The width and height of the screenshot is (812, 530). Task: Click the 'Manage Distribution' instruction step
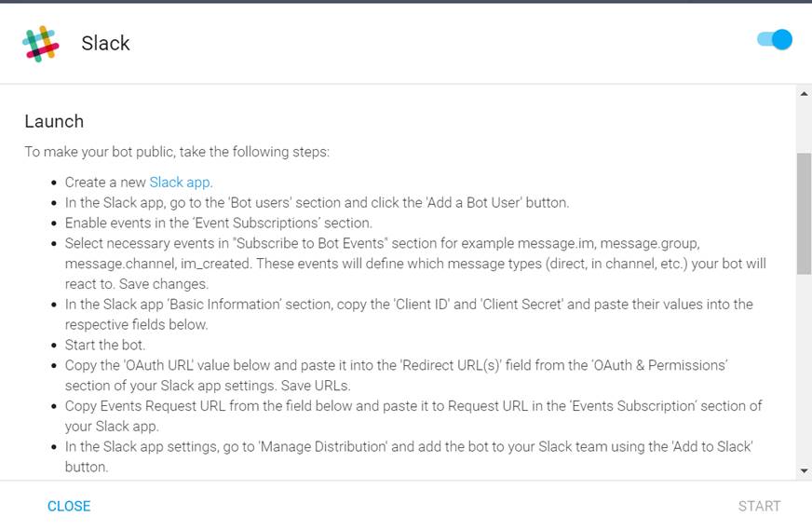click(x=409, y=457)
